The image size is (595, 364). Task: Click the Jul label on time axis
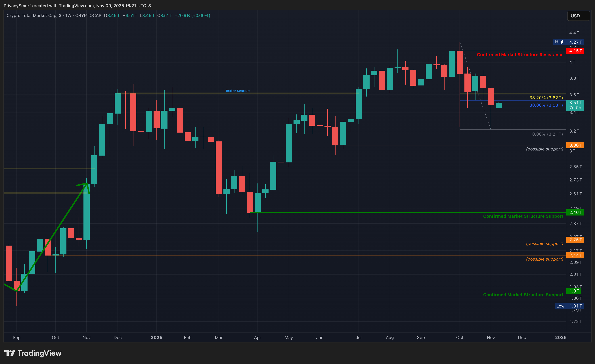pyautogui.click(x=359, y=337)
